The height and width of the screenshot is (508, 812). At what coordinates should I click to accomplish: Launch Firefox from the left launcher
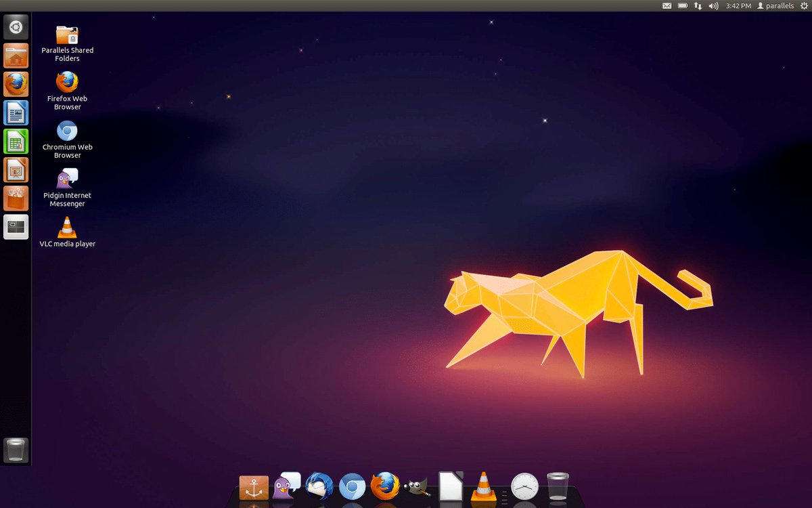pos(16,84)
